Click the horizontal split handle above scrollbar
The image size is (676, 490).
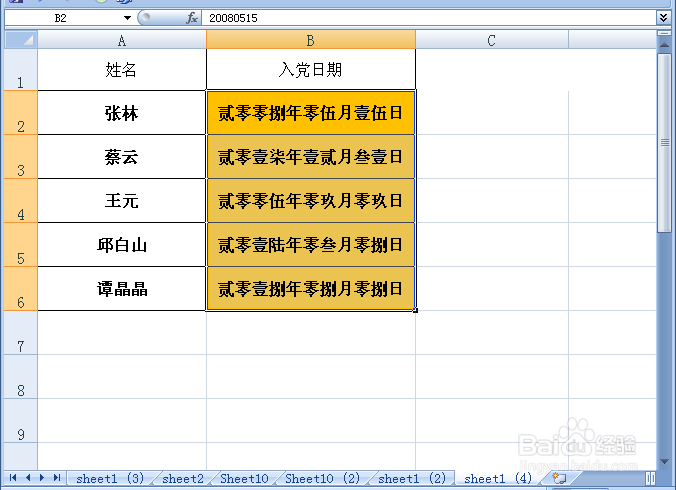pyautogui.click(x=664, y=33)
